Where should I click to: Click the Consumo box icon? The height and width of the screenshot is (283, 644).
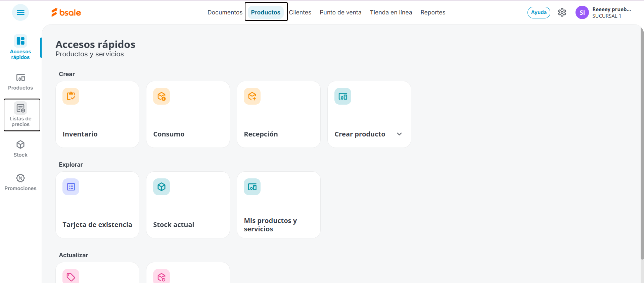pos(162,96)
